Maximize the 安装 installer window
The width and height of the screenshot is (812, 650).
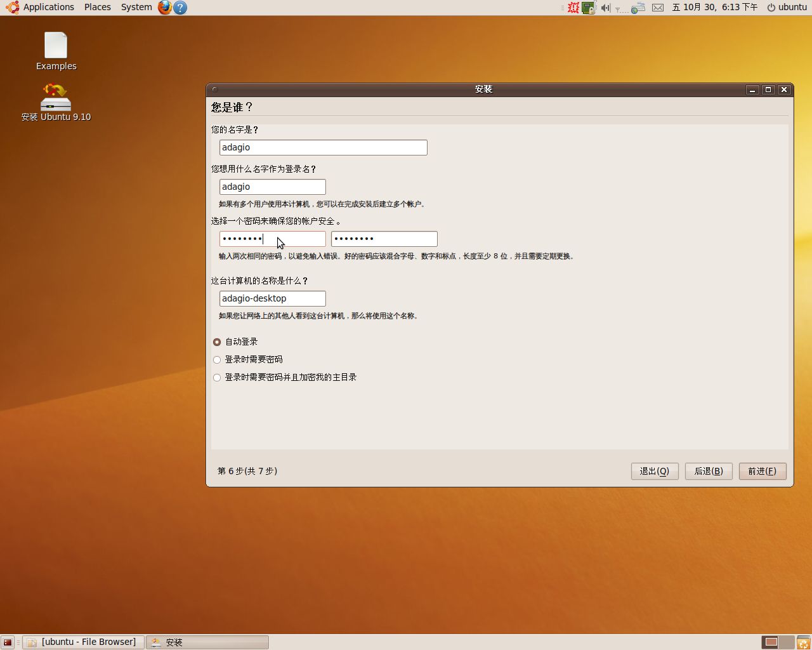pos(768,90)
